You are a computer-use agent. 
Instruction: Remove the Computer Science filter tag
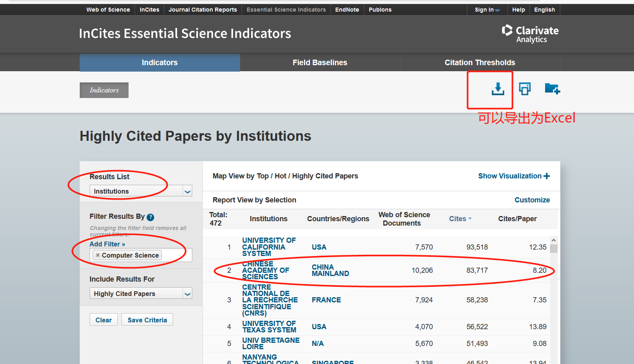pyautogui.click(x=98, y=255)
